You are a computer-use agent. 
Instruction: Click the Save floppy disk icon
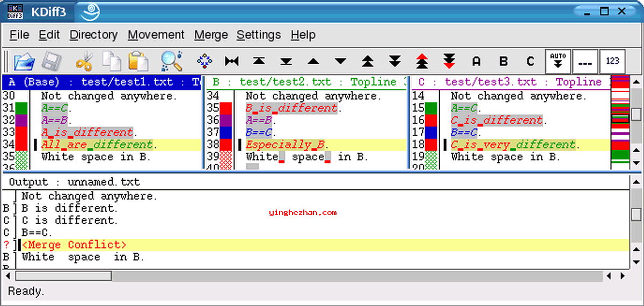tap(53, 61)
